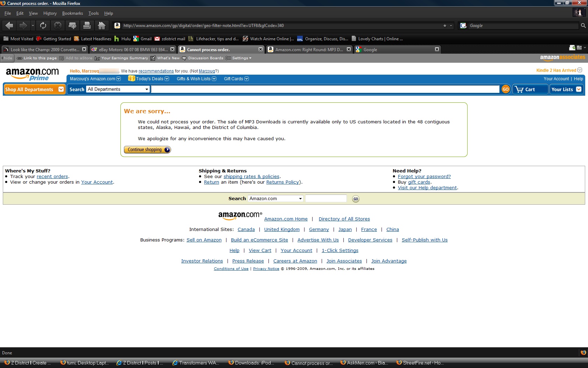Click the Print icon in the toolbar
This screenshot has width=588, height=368.
point(87,26)
